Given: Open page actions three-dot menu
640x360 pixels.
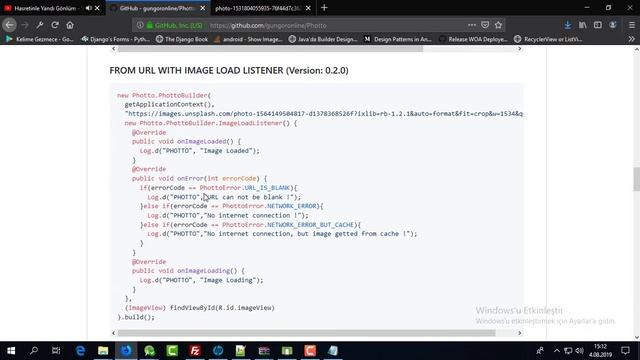Looking at the screenshot, I should pos(471,25).
